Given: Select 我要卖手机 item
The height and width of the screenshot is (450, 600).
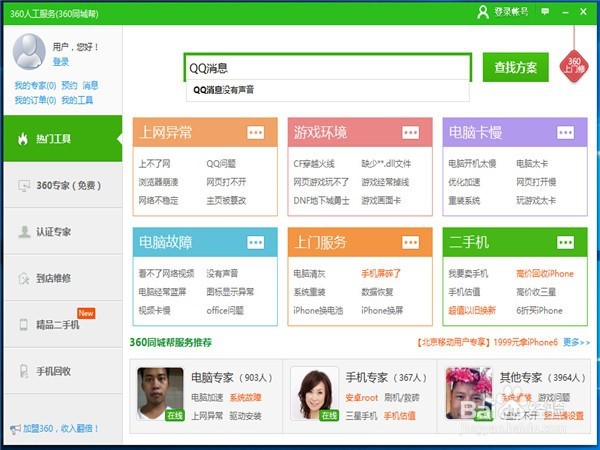Looking at the screenshot, I should (468, 274).
